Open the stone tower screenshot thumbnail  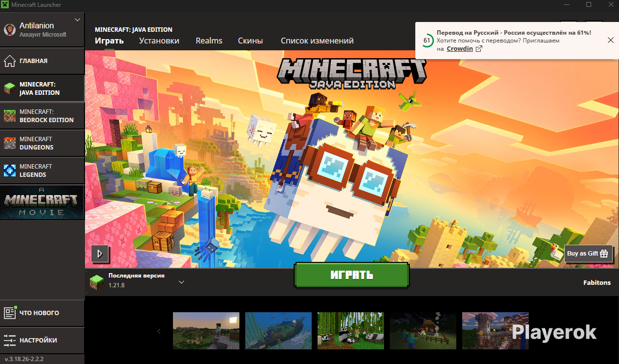pos(495,331)
